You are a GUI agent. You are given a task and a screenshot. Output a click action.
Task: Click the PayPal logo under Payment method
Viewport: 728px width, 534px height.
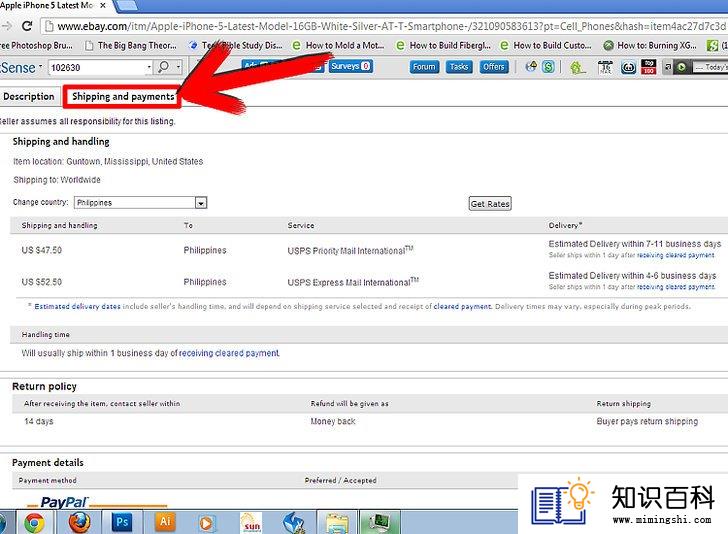(x=64, y=502)
